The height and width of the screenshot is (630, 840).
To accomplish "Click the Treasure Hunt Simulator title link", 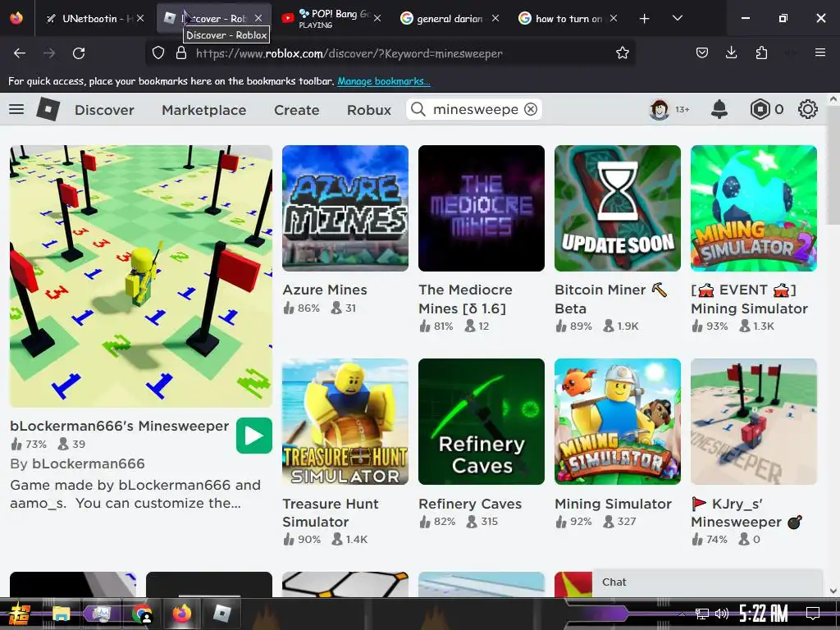I will tap(331, 513).
